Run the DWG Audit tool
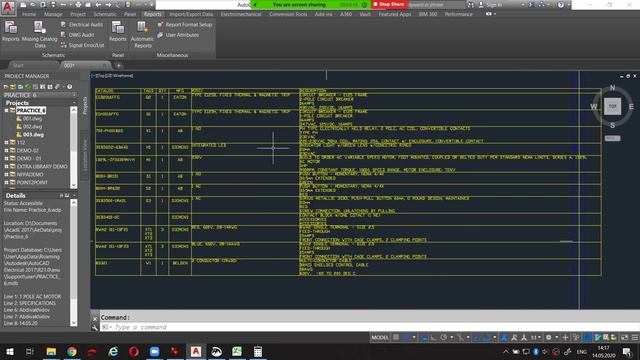640x360 pixels. coord(78,35)
